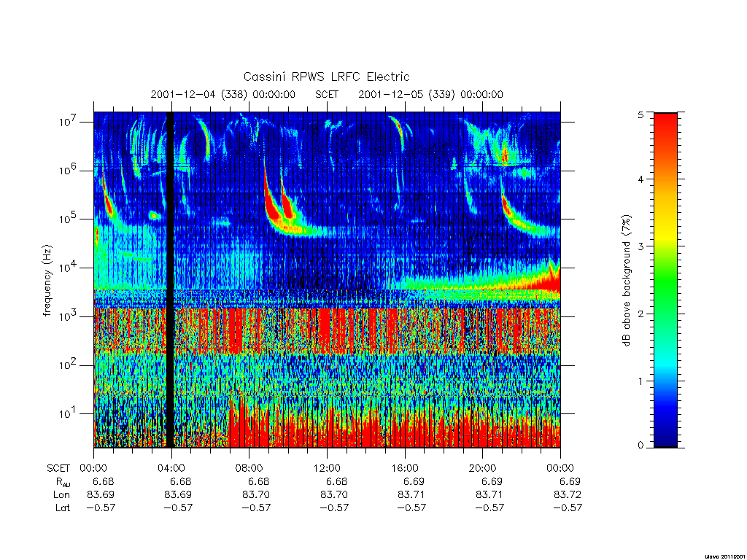Click the 10^2 frequency tick label
The width and height of the screenshot is (747, 560).
point(68,365)
